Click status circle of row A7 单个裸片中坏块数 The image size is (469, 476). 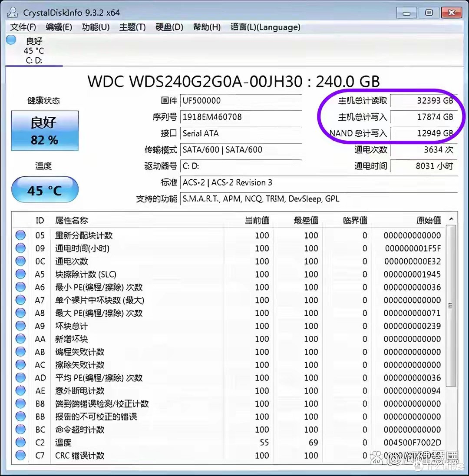click(20, 300)
